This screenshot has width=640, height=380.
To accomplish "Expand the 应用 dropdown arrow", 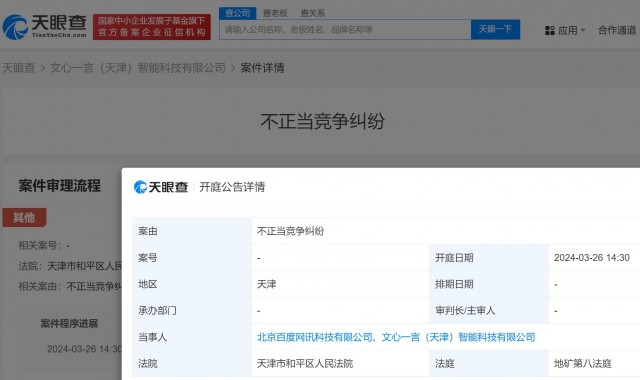I will coord(583,31).
